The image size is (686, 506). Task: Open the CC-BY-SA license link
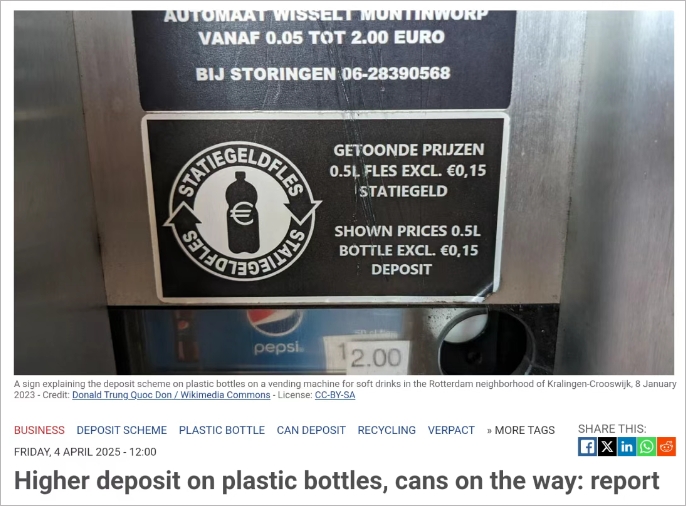[x=335, y=395]
